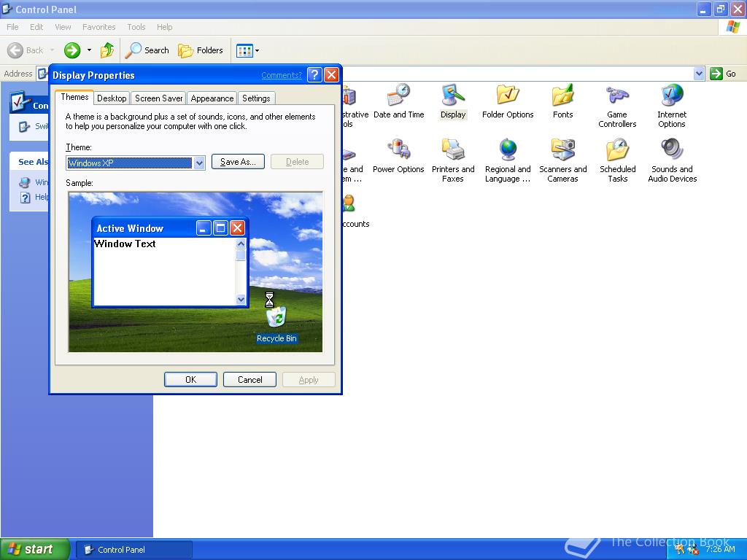This screenshot has width=747, height=560.
Task: Expand the Theme combo box
Action: 199,163
